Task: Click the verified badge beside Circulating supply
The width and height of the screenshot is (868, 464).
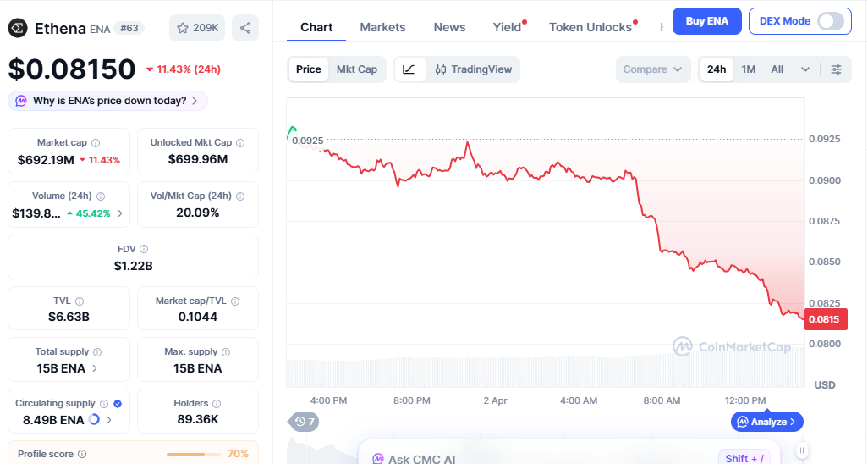Action: point(118,404)
